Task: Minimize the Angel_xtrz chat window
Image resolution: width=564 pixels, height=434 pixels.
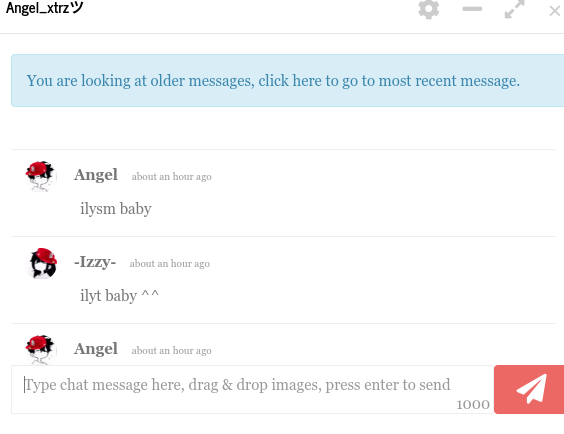Action: [x=472, y=9]
